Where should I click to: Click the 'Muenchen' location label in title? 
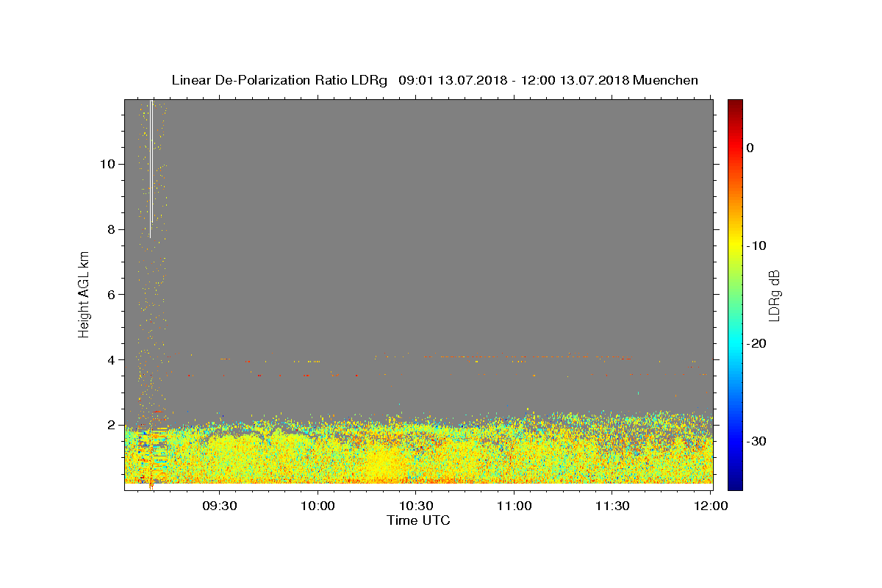click(x=666, y=80)
